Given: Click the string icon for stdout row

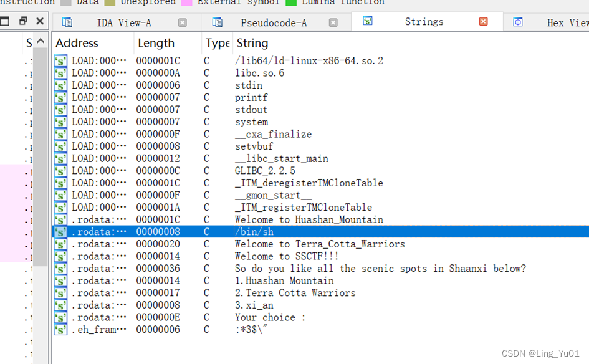Looking at the screenshot, I should tap(60, 110).
